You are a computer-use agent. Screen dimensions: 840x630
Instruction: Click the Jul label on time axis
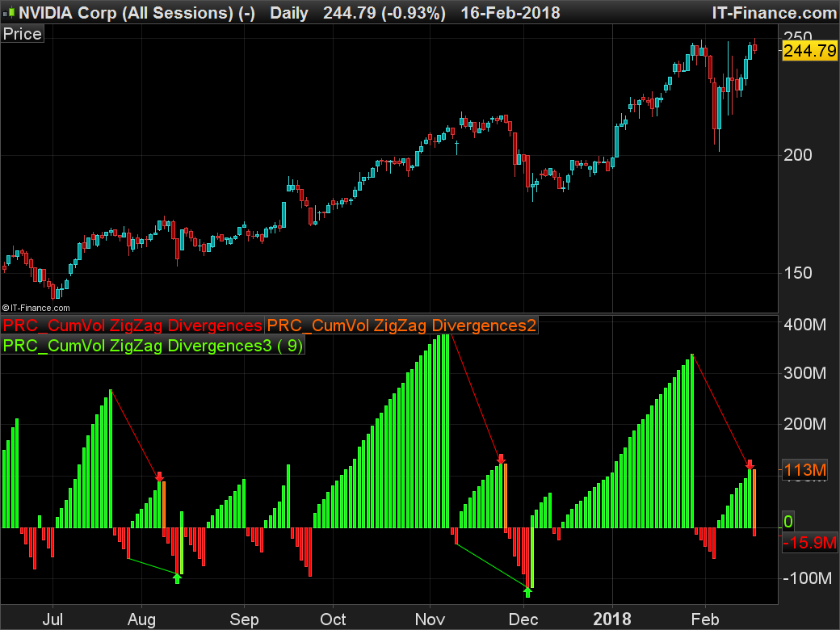click(x=52, y=619)
